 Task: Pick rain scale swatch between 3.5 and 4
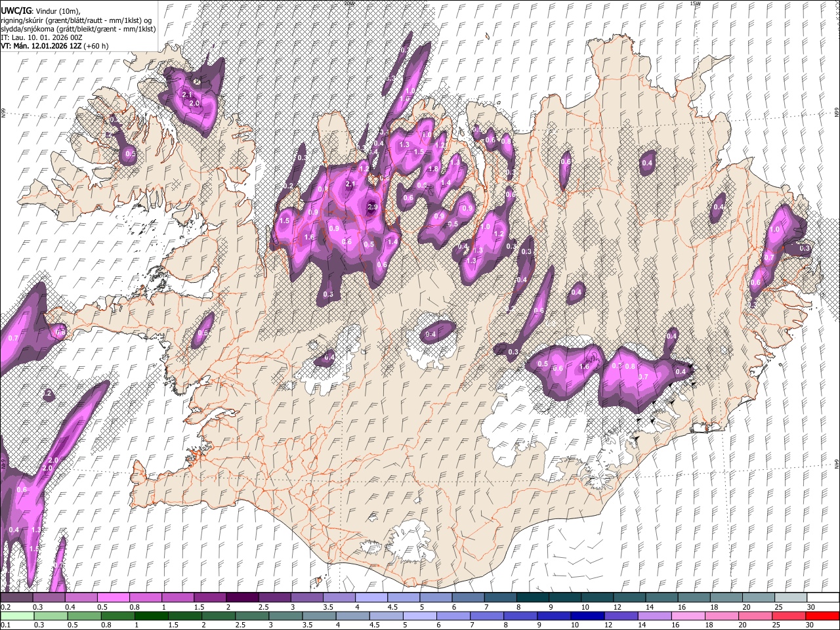319,616
